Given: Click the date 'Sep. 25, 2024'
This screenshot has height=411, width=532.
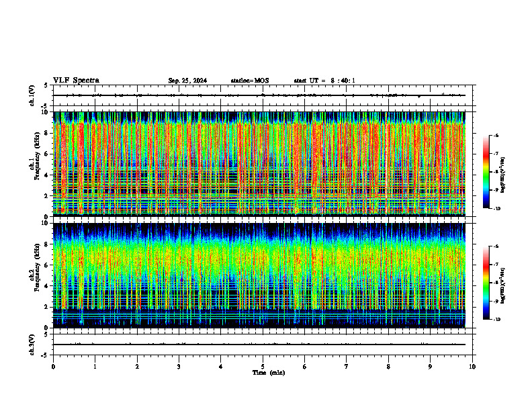Looking at the screenshot, I should pos(187,81).
